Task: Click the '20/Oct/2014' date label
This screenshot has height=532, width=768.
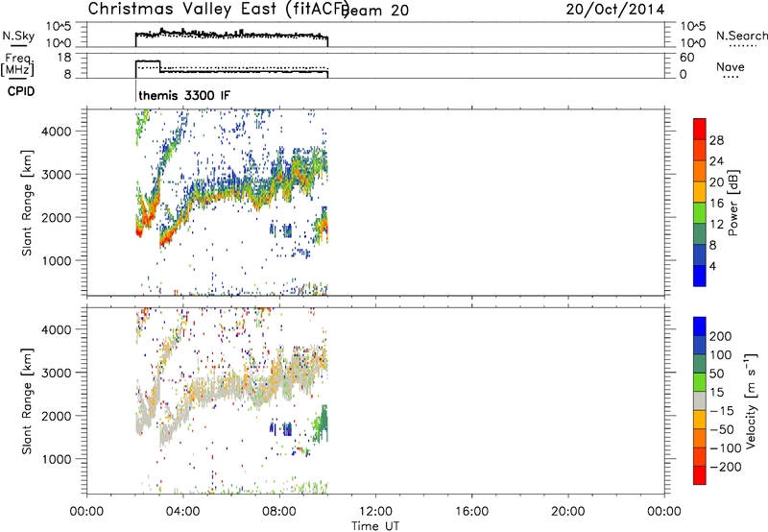Action: 615,10
